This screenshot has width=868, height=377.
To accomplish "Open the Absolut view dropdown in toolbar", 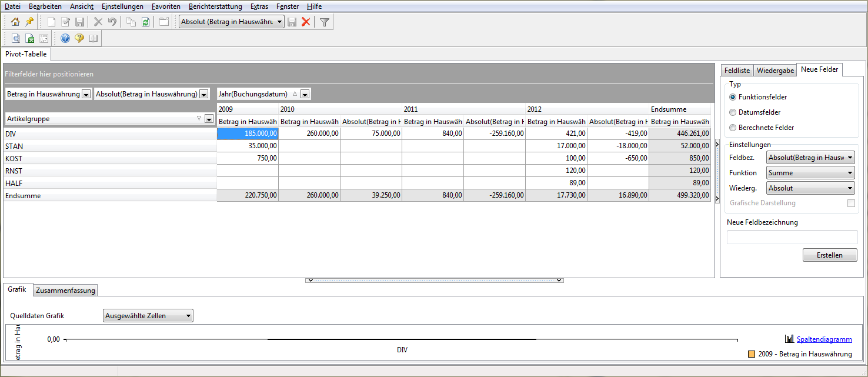I will [279, 22].
